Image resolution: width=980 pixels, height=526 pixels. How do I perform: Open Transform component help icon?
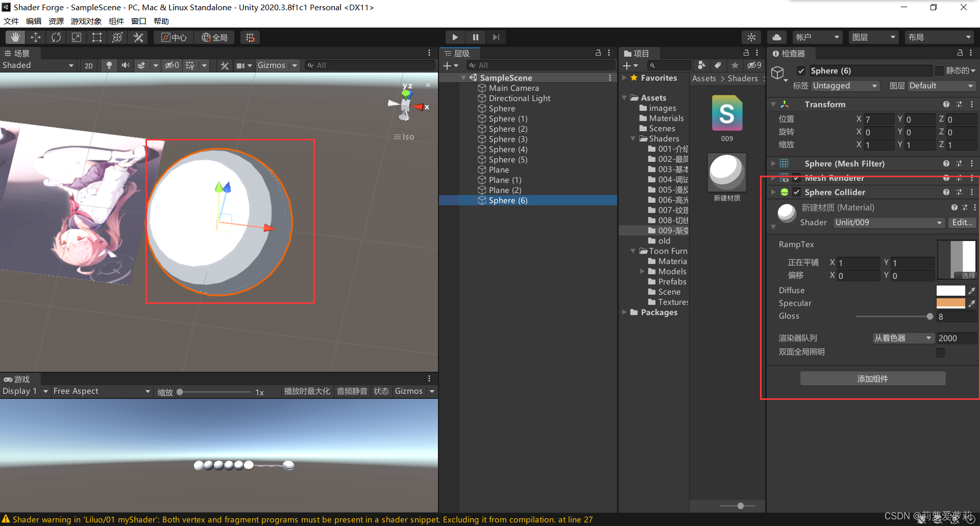point(946,104)
